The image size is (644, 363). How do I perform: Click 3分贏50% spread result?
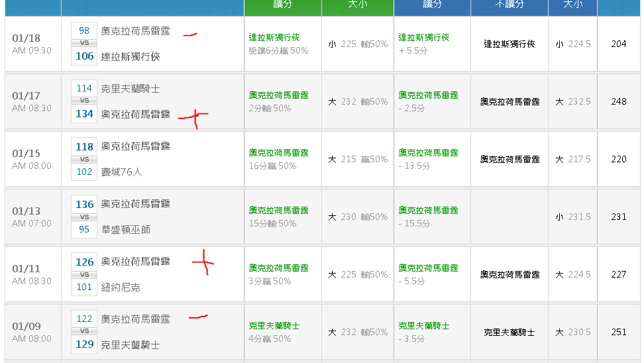(x=270, y=280)
